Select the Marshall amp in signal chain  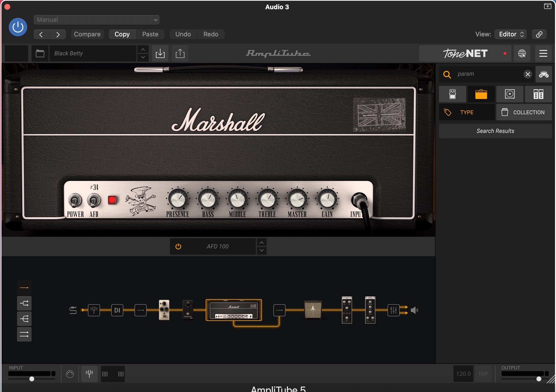tap(234, 310)
